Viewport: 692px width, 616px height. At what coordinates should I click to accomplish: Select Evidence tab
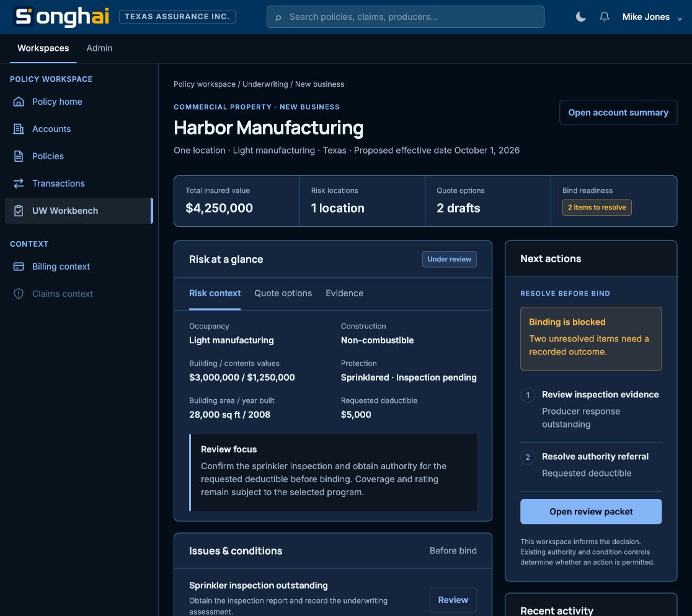[344, 293]
